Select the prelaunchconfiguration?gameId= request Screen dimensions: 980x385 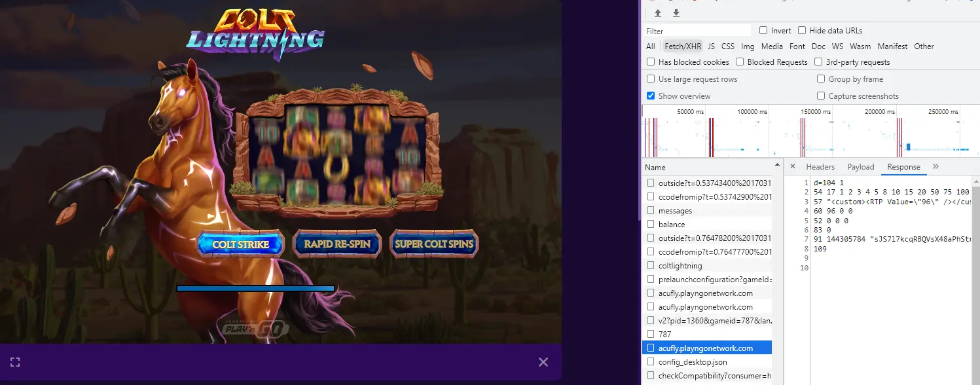tap(707, 280)
